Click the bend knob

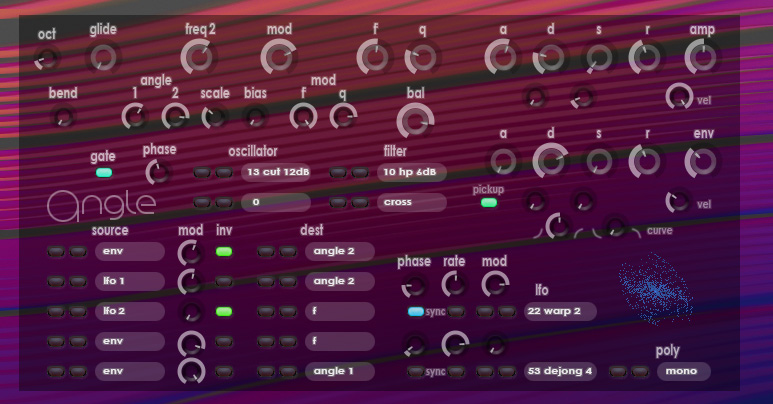(x=63, y=117)
